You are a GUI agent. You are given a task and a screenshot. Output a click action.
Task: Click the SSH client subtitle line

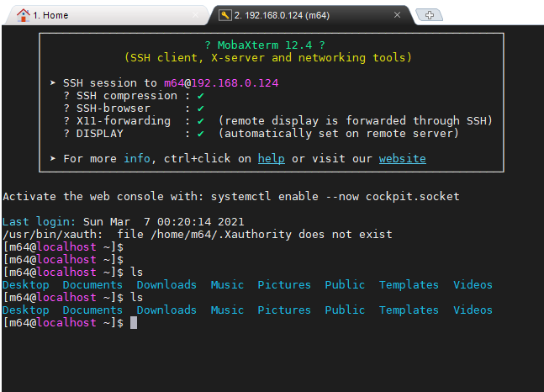click(x=268, y=58)
